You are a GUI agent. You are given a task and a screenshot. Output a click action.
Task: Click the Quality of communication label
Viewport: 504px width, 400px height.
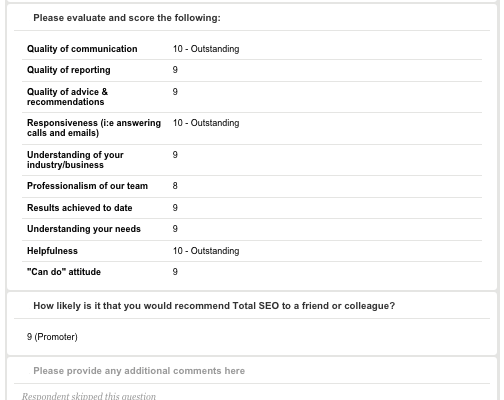[82, 49]
